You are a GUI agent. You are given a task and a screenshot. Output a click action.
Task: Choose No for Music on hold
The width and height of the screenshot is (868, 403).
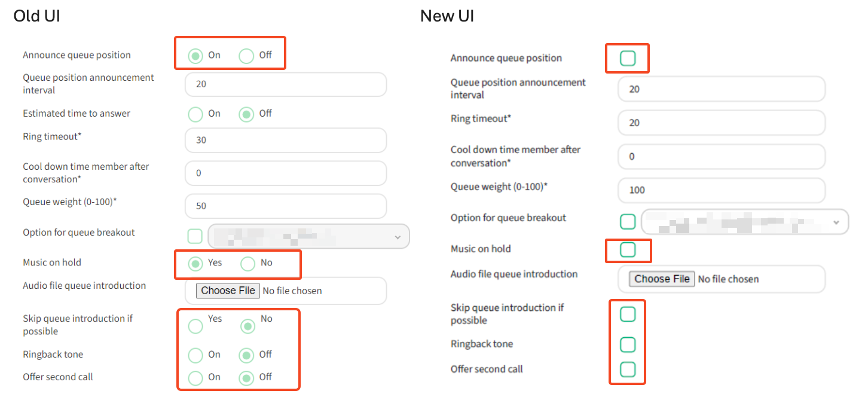pos(248,264)
